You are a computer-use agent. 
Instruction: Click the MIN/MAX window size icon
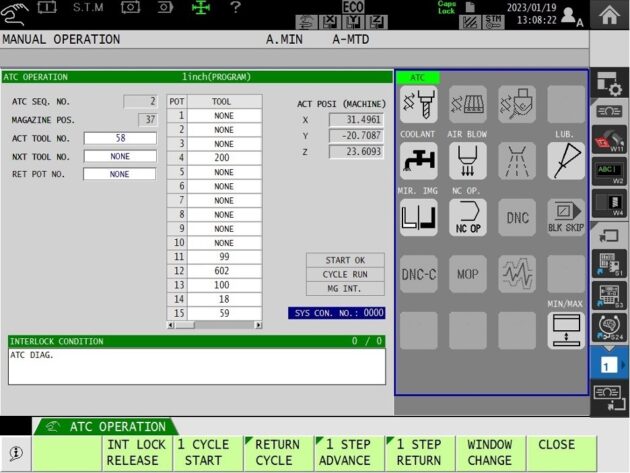566,330
